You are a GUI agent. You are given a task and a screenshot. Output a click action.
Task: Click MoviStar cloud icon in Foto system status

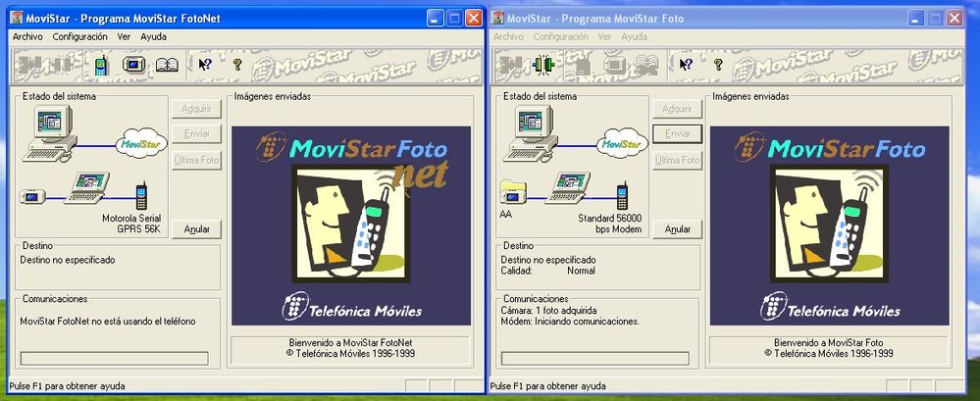coord(623,143)
